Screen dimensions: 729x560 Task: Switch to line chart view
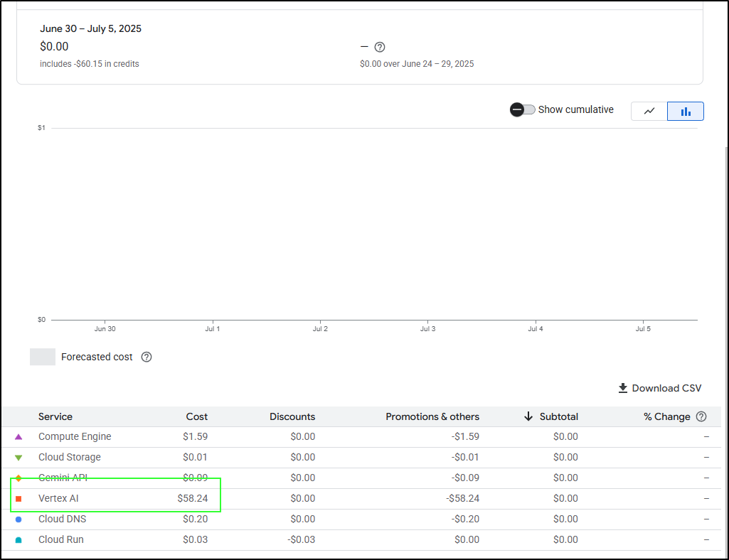point(649,111)
